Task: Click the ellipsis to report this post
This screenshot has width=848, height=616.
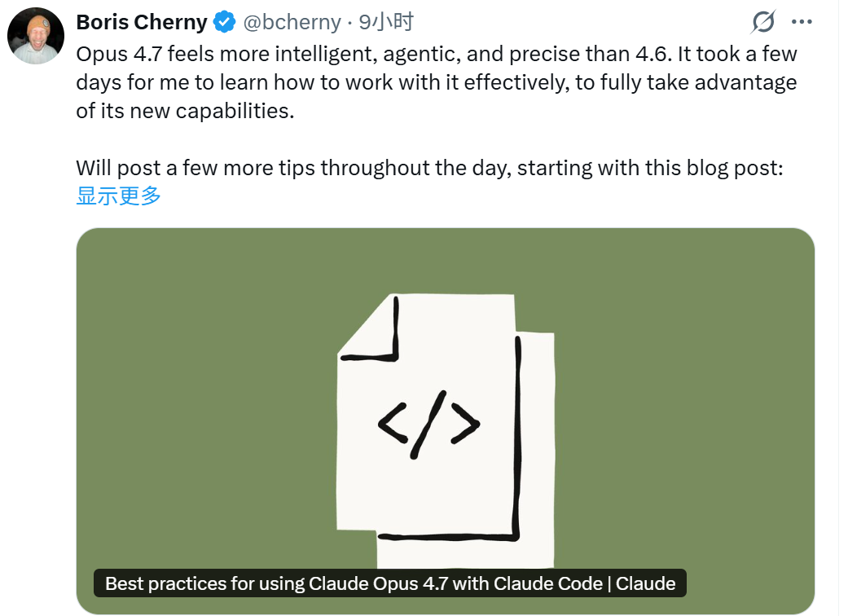Action: pos(802,22)
